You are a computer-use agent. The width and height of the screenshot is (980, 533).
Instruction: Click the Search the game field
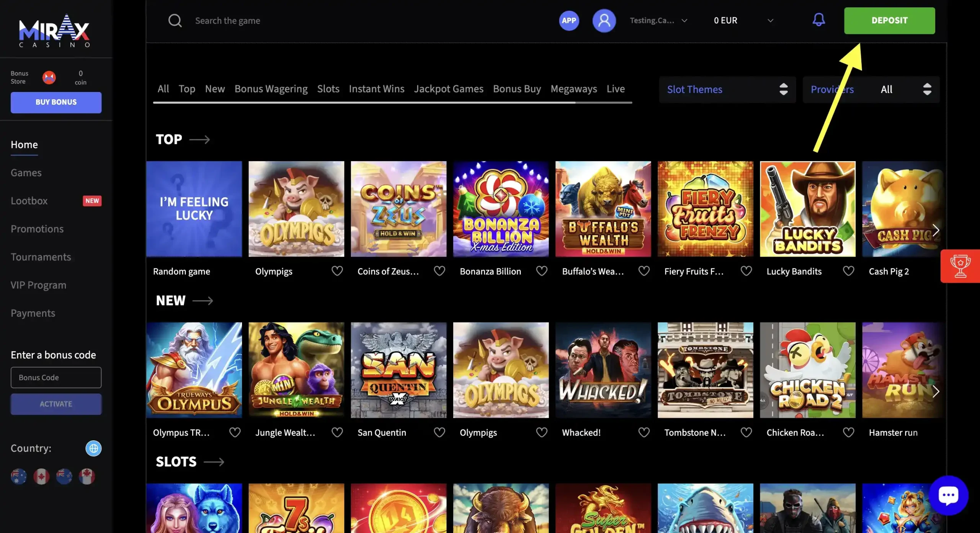[227, 21]
